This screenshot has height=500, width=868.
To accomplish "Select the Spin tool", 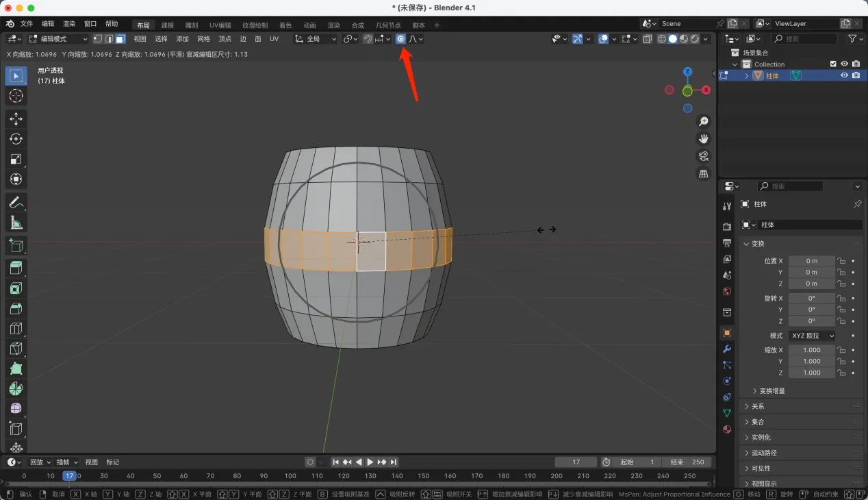I will 16,388.
